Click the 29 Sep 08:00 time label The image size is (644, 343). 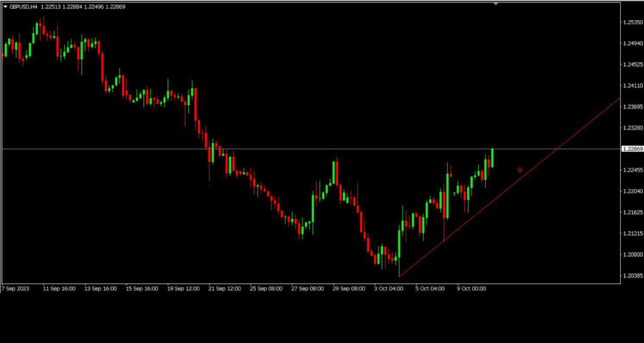click(348, 288)
